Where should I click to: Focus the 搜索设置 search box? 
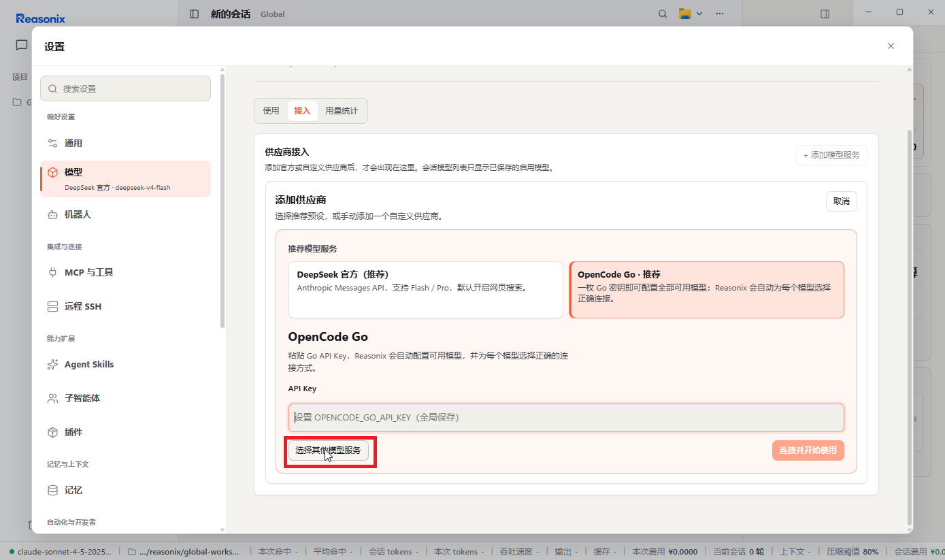[125, 88]
